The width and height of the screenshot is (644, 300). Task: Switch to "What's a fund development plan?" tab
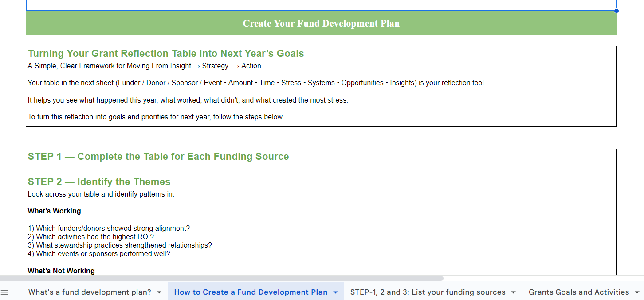tap(90, 292)
